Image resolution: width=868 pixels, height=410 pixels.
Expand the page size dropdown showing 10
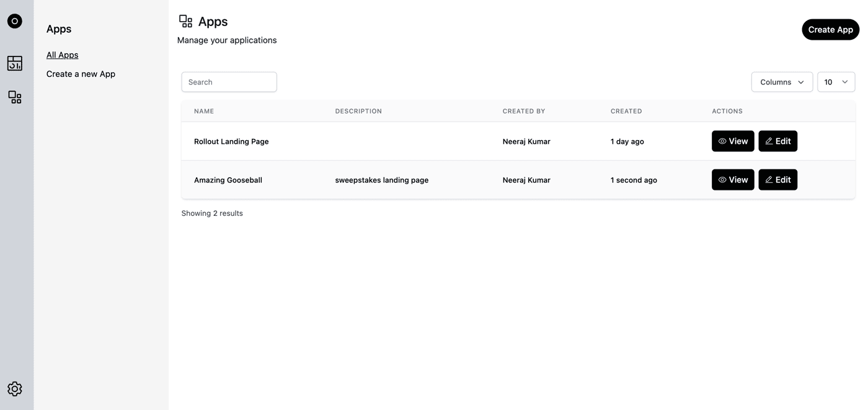coord(836,82)
